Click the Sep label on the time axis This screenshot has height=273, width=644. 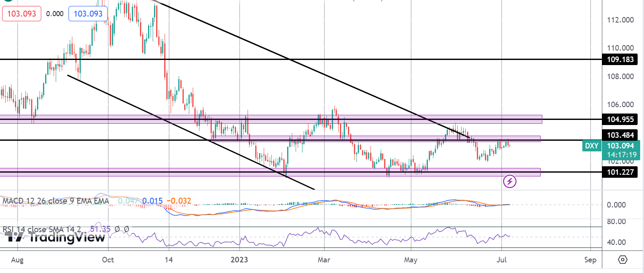point(590,259)
